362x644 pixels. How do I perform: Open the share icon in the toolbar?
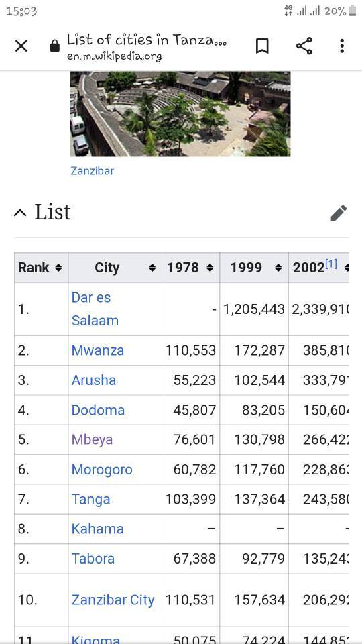[304, 46]
